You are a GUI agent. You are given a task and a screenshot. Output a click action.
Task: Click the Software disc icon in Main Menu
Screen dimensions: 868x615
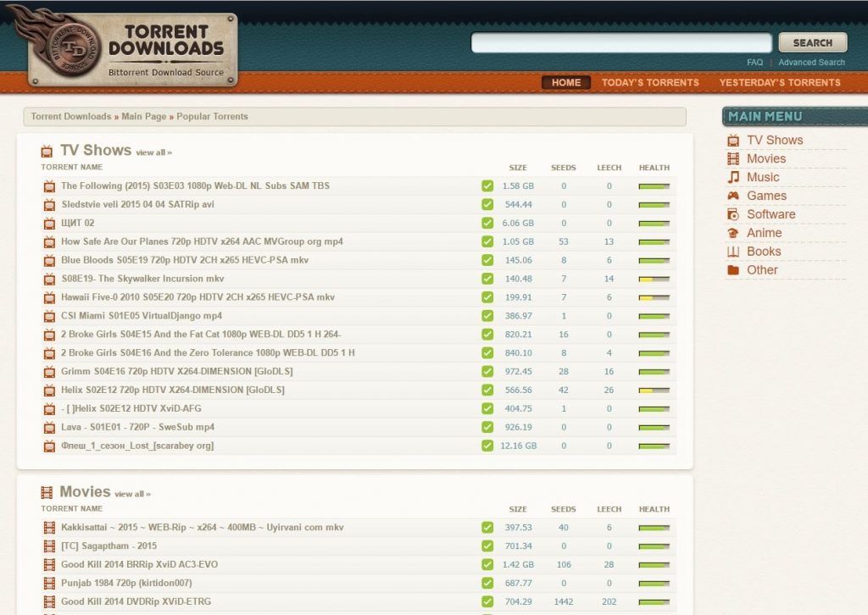[733, 214]
